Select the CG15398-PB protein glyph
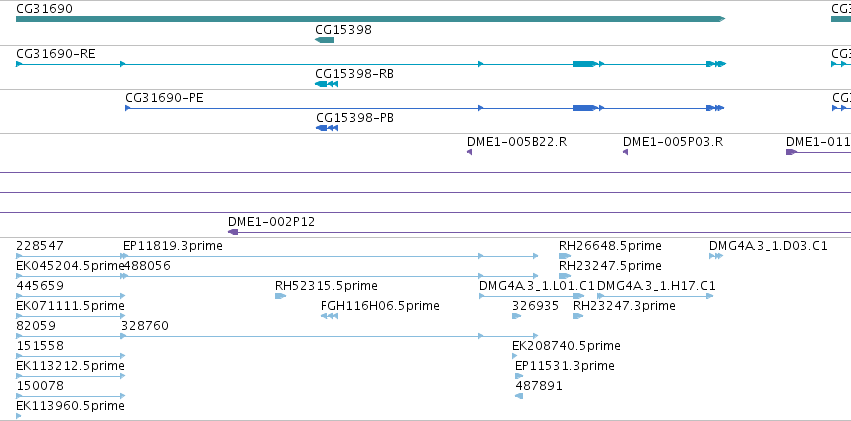The width and height of the screenshot is (851, 421). 327,128
